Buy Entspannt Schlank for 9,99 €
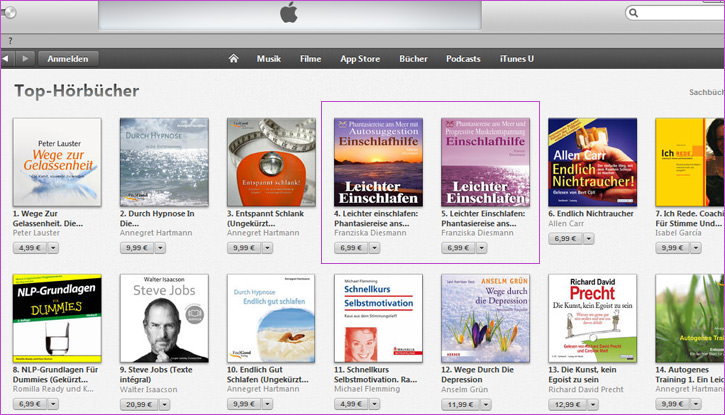The image size is (725, 415). 244,248
